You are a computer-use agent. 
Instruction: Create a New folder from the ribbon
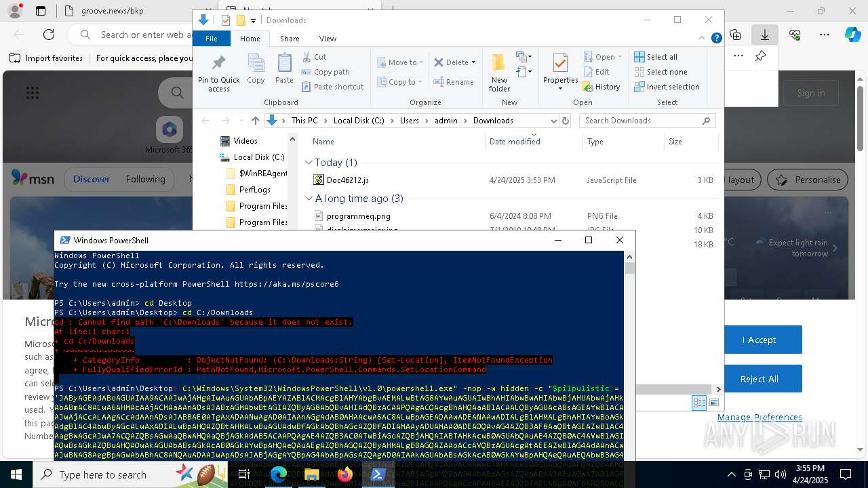pos(499,73)
